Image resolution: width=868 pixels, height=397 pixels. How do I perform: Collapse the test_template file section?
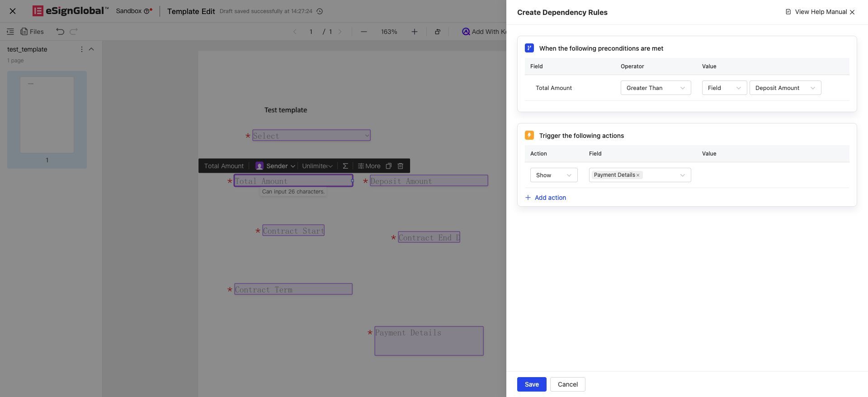click(91, 49)
